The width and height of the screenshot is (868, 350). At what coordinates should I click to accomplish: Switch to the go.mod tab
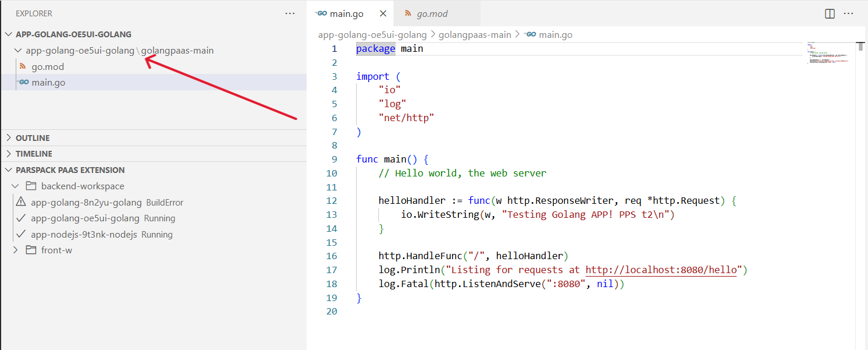point(432,13)
